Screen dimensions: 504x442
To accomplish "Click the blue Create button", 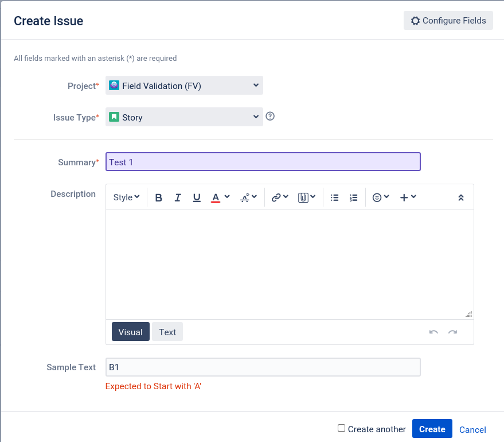I will [x=432, y=429].
